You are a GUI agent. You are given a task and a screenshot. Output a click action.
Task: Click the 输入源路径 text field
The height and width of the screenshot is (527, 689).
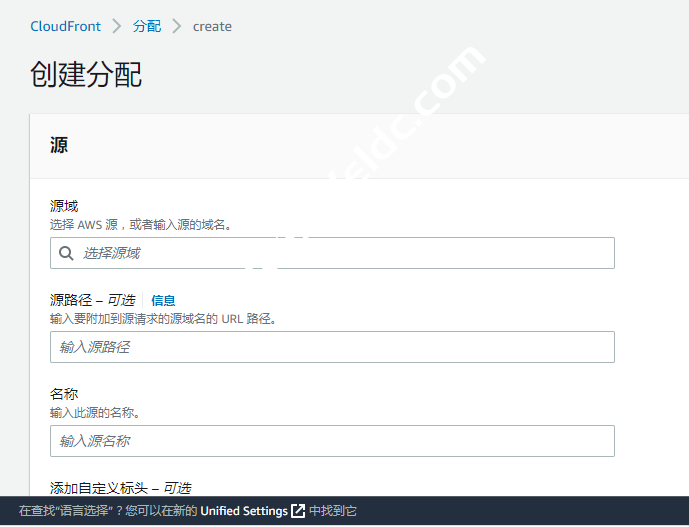(x=332, y=347)
